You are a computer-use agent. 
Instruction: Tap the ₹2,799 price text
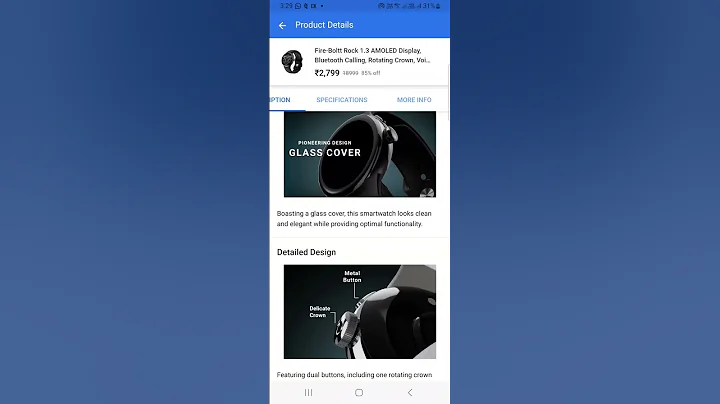coord(327,73)
